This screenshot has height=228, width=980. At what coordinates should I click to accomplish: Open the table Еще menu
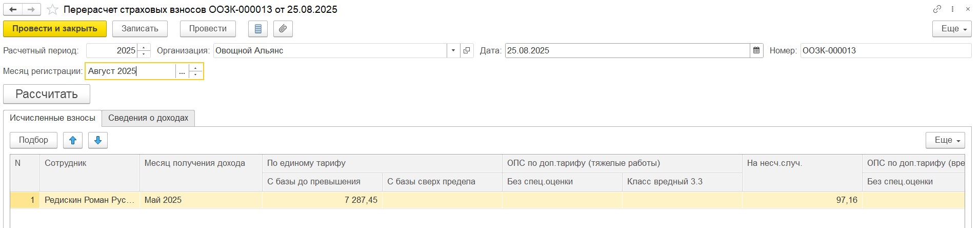click(945, 140)
